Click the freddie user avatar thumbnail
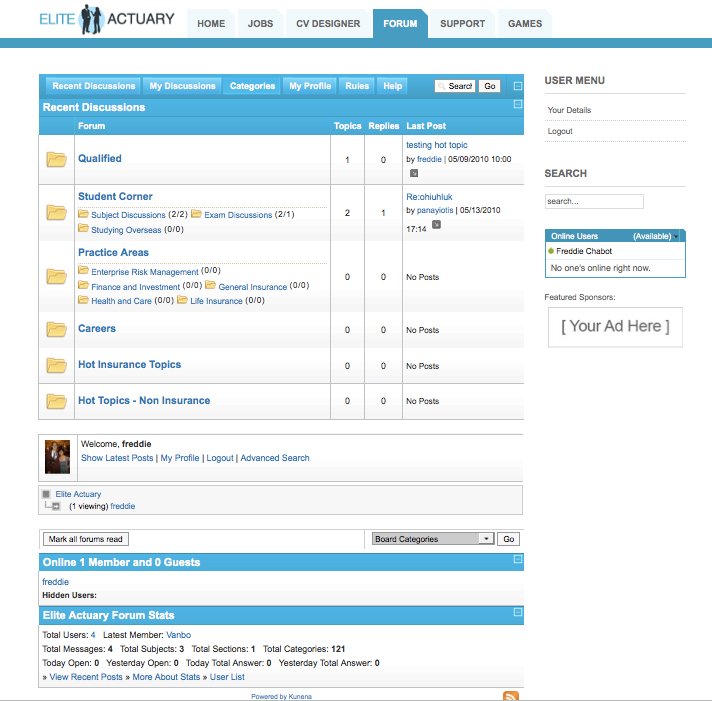This screenshot has width=712, height=701. [57, 456]
